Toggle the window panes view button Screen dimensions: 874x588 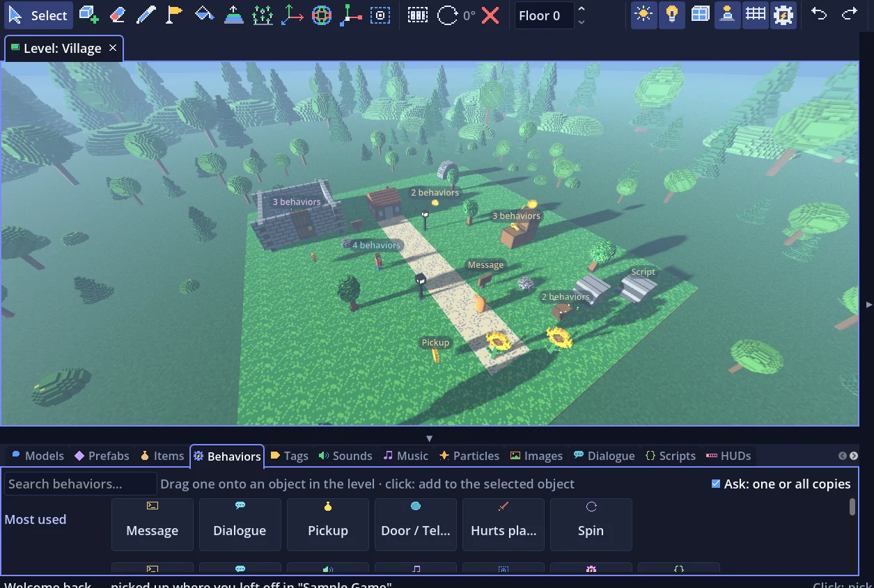coord(700,15)
